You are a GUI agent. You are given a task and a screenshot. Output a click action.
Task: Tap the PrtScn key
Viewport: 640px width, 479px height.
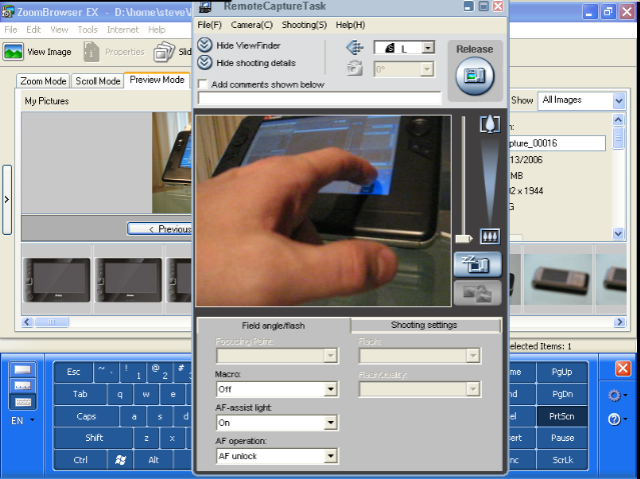coord(562,416)
